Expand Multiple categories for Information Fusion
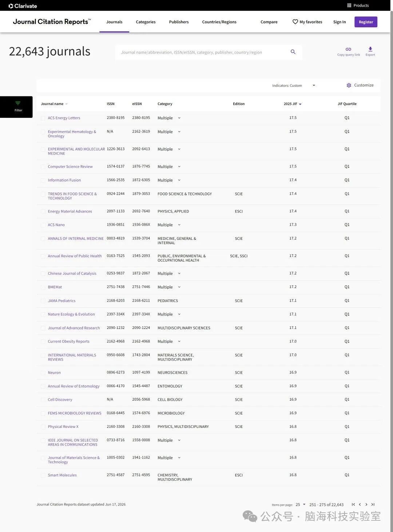 [179, 180]
